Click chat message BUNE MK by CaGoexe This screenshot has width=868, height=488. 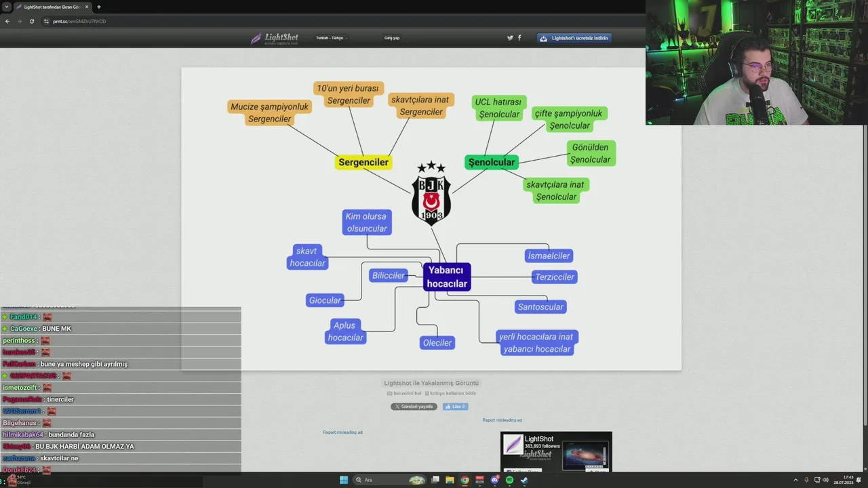click(x=56, y=329)
